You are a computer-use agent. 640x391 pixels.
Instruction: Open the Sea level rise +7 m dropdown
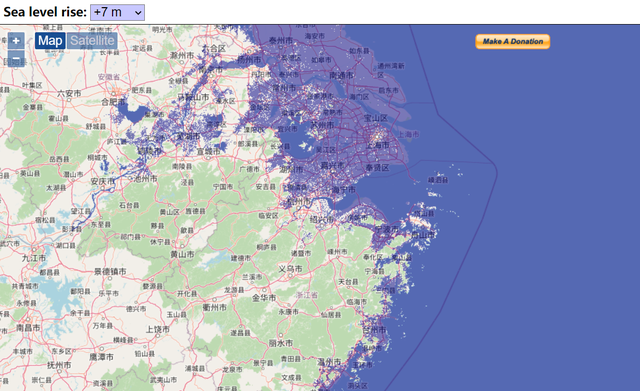(x=117, y=12)
